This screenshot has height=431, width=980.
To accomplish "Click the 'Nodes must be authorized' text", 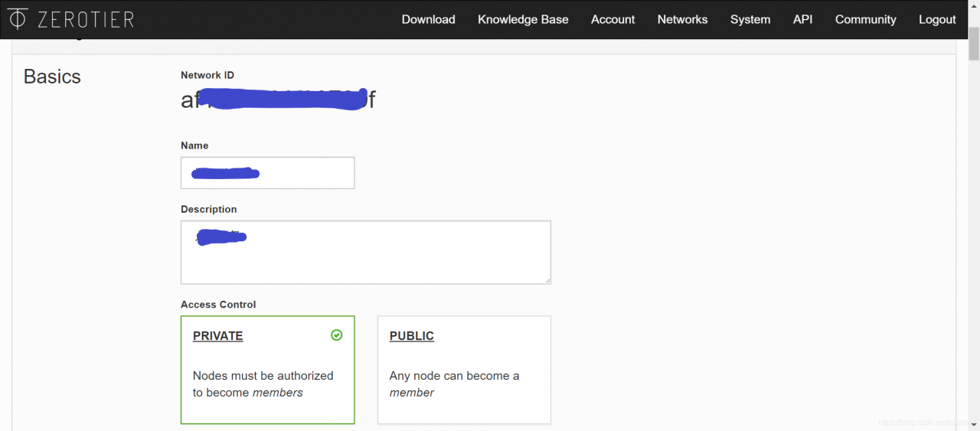I will point(263,384).
